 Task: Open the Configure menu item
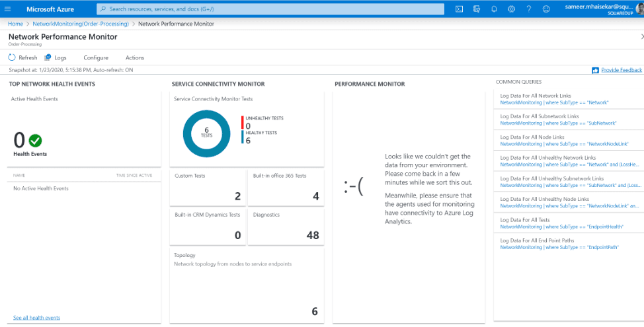pyautogui.click(x=96, y=57)
